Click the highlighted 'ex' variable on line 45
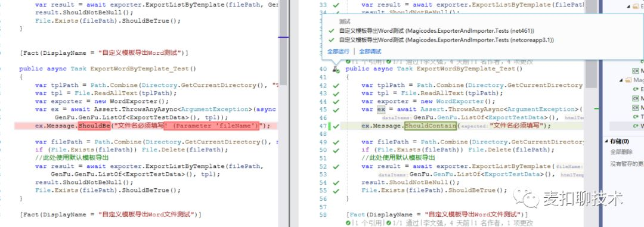This screenshot has width=644, height=227. 381,110
